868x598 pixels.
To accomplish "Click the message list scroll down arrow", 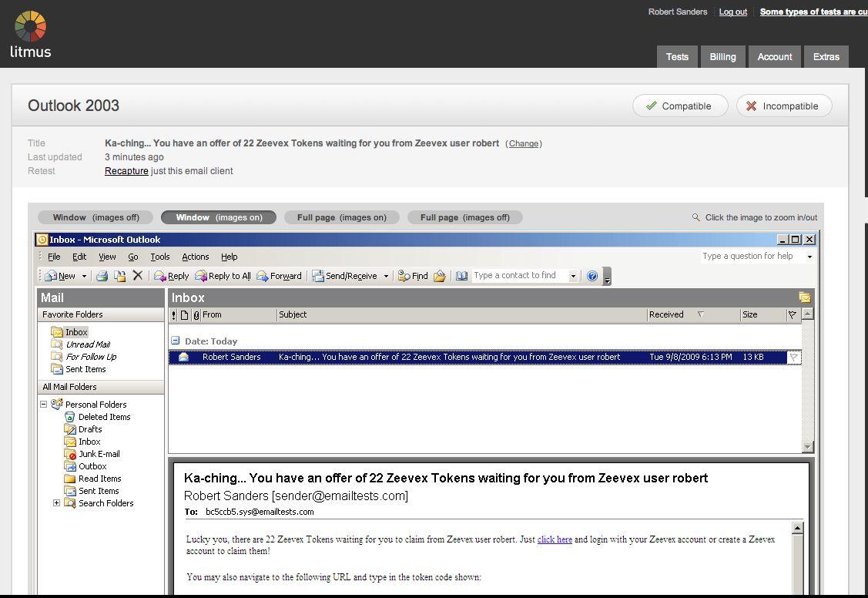I will [x=808, y=446].
